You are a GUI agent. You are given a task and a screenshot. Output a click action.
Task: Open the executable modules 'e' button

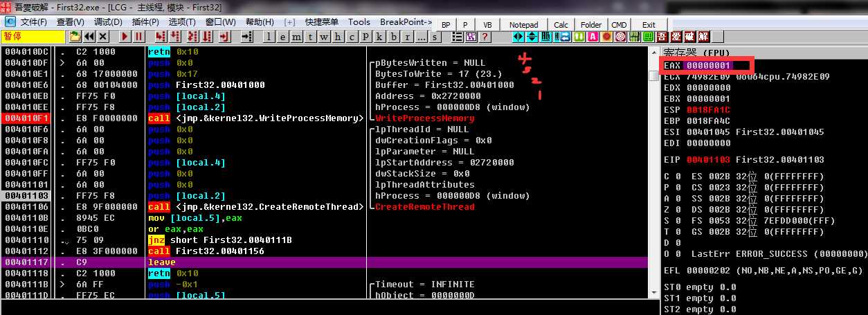tap(282, 37)
